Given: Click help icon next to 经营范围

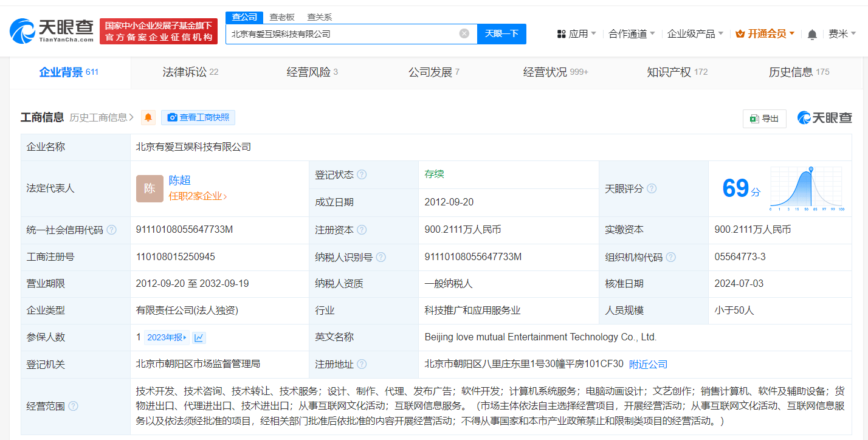Looking at the screenshot, I should click(73, 406).
